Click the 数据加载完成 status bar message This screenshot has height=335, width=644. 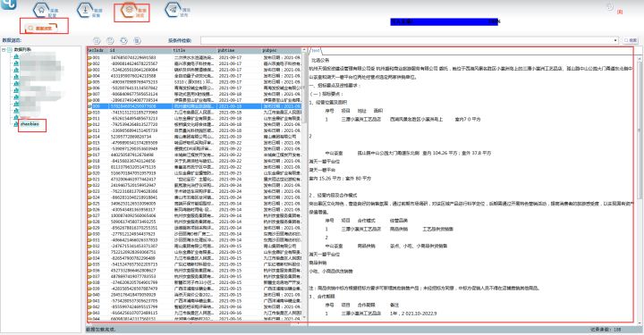click(x=101, y=330)
